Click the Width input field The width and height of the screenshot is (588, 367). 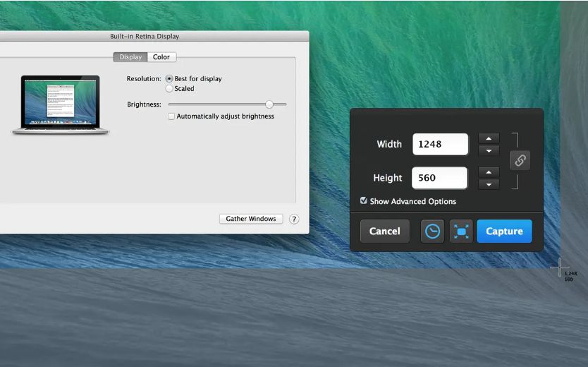click(440, 144)
